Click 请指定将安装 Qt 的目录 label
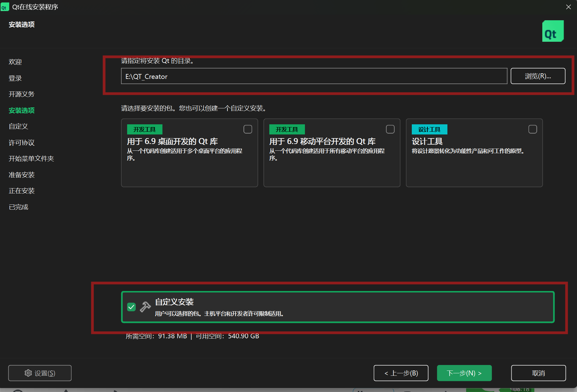The height and width of the screenshot is (392, 577). pyautogui.click(x=157, y=61)
